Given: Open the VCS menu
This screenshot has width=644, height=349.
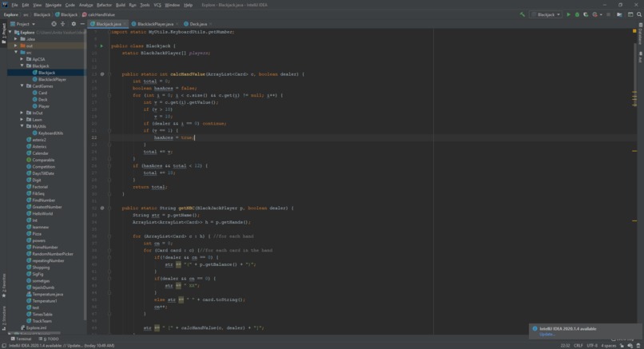Looking at the screenshot, I should pos(157,5).
